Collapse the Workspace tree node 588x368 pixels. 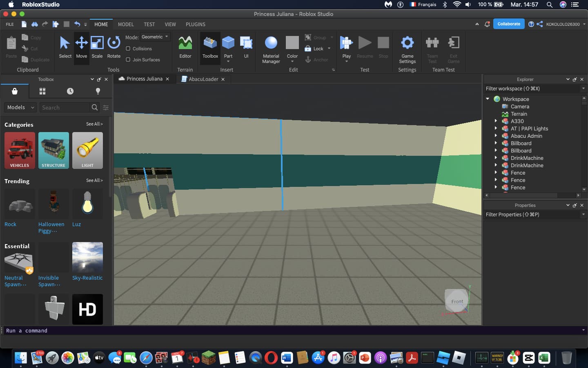pyautogui.click(x=488, y=99)
